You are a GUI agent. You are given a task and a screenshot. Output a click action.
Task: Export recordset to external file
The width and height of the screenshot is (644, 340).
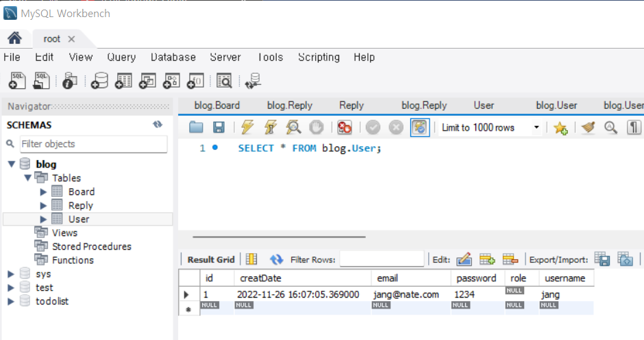tap(602, 259)
